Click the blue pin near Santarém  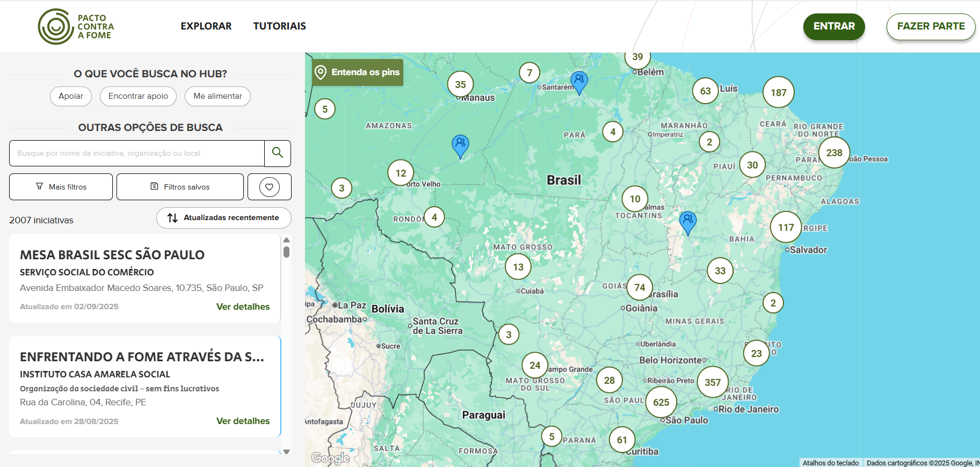coord(579,82)
